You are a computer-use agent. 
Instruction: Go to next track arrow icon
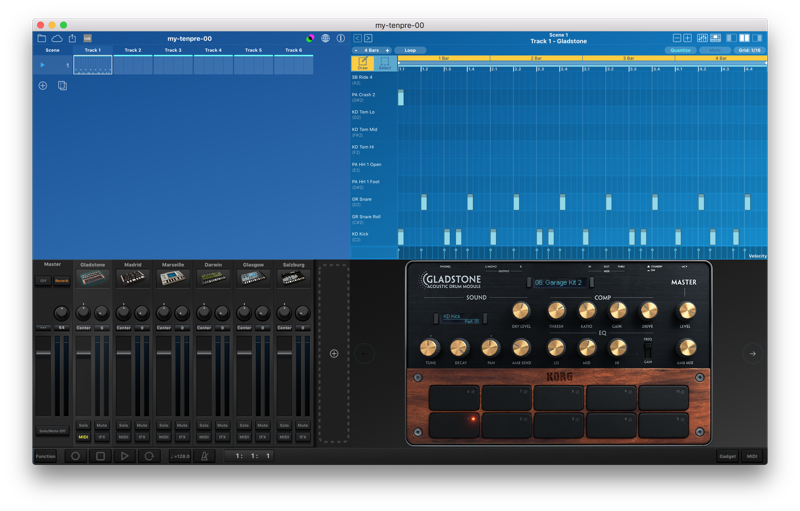368,38
